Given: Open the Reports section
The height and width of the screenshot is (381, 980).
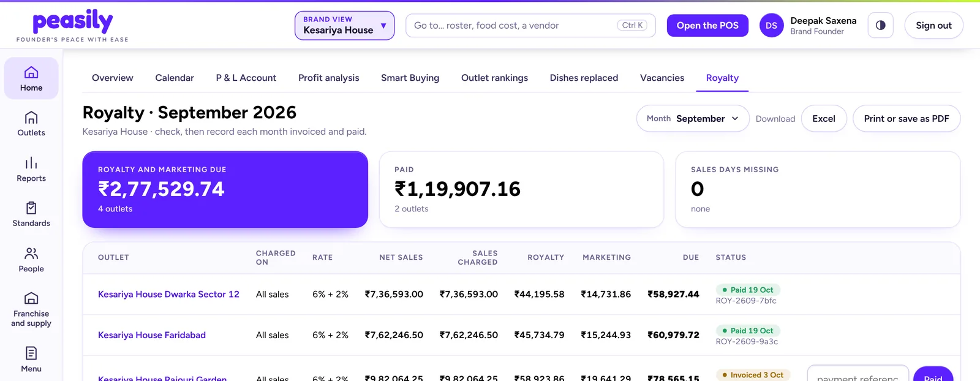Looking at the screenshot, I should pos(31,169).
